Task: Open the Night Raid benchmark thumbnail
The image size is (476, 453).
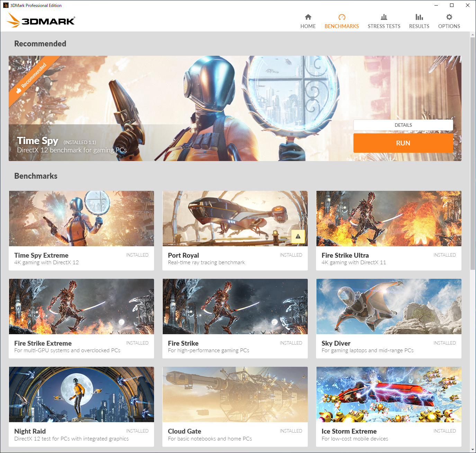Action: [81, 394]
